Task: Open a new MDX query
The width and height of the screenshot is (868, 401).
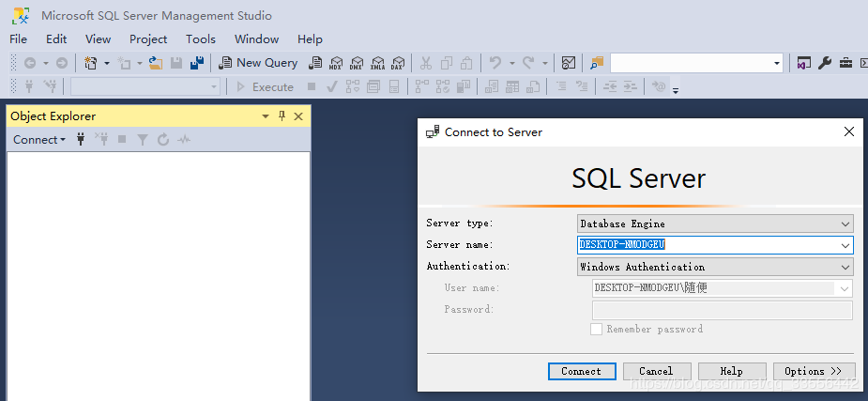Action: coord(335,63)
